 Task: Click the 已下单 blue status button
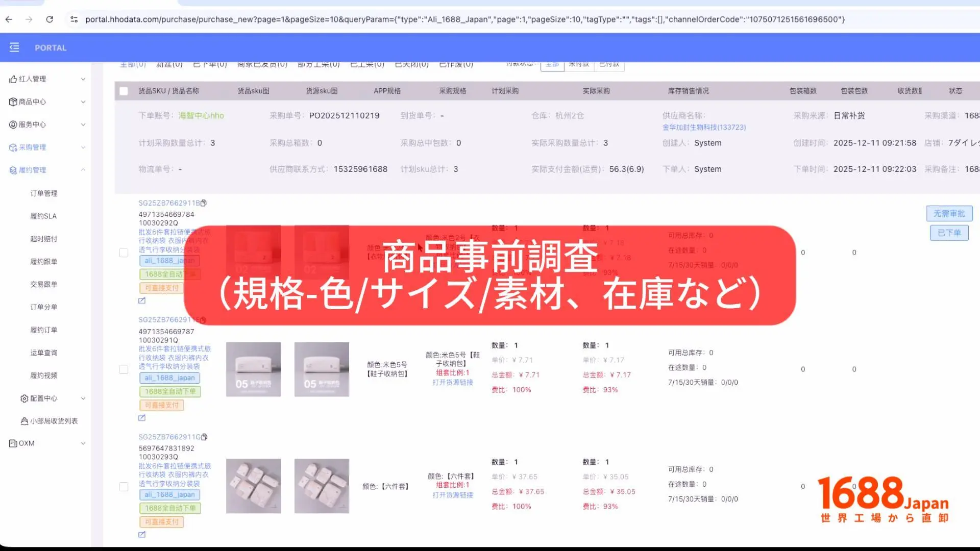[948, 232]
